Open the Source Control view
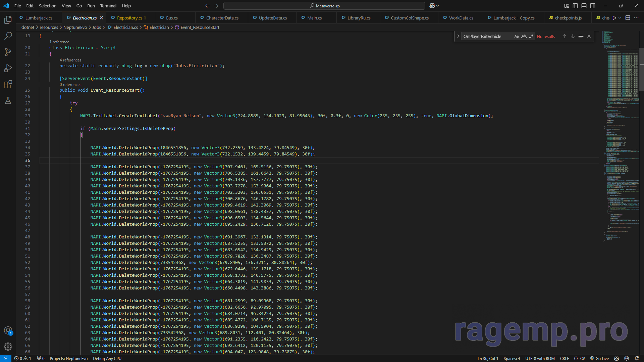The width and height of the screenshot is (644, 362). (x=8, y=52)
